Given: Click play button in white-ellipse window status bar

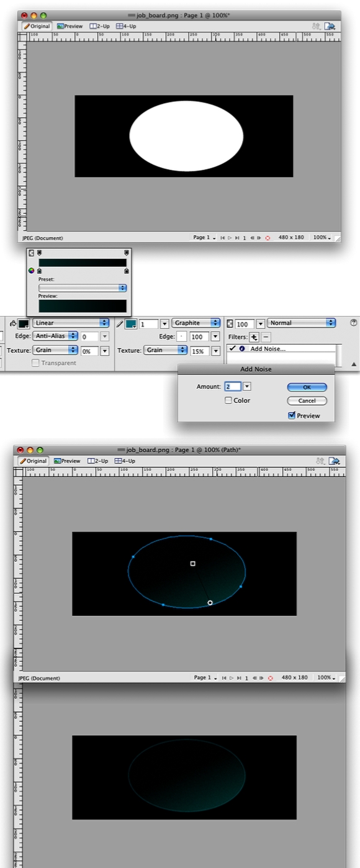Looking at the screenshot, I should tap(230, 238).
